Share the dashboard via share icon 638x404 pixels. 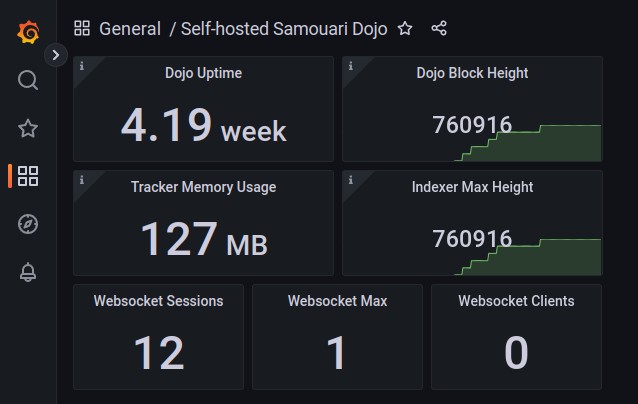[x=439, y=28]
